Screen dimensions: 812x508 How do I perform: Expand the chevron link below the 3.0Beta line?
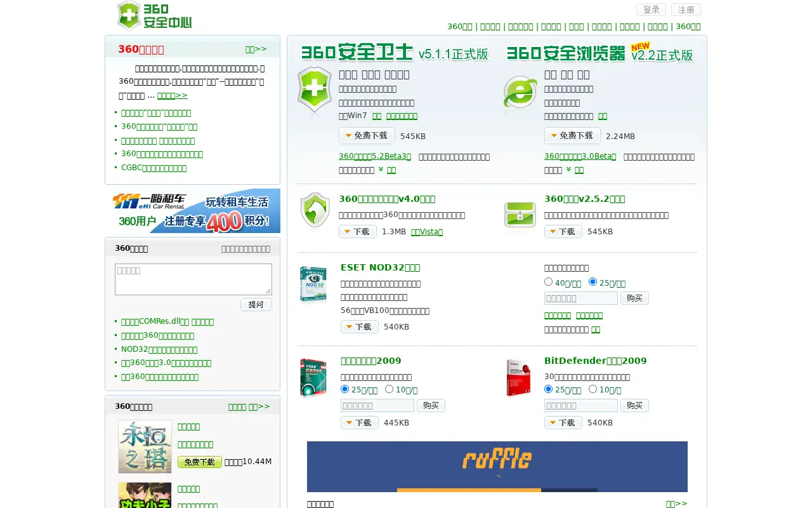575,170
